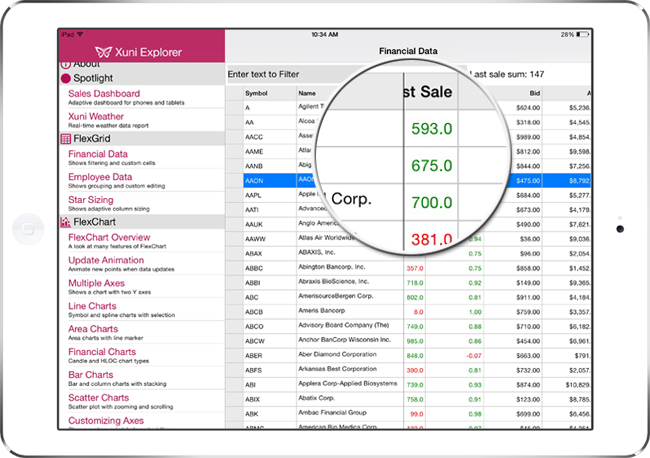650x458 pixels.
Task: Click Applera Corp-Applied Biosystems cell
Action: (x=348, y=383)
